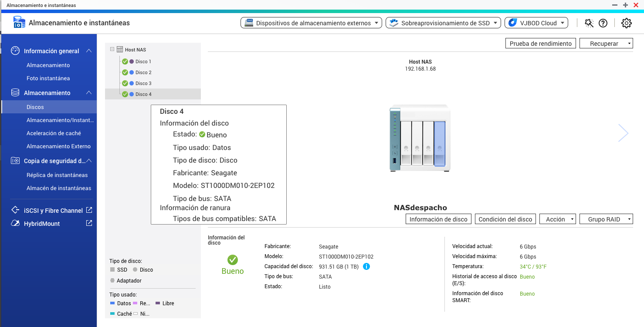Image resolution: width=644 pixels, height=327 pixels.
Task: Open the Acción dropdown menu
Action: [x=558, y=219]
